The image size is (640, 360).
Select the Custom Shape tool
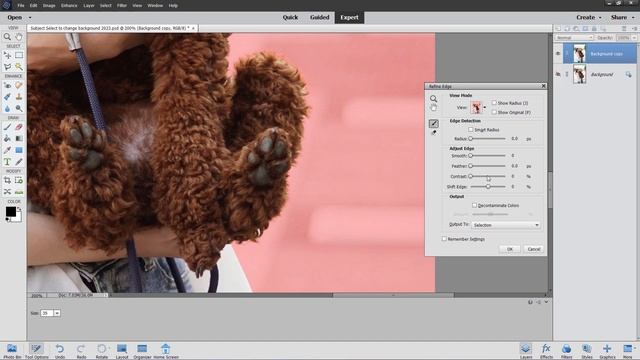19,150
